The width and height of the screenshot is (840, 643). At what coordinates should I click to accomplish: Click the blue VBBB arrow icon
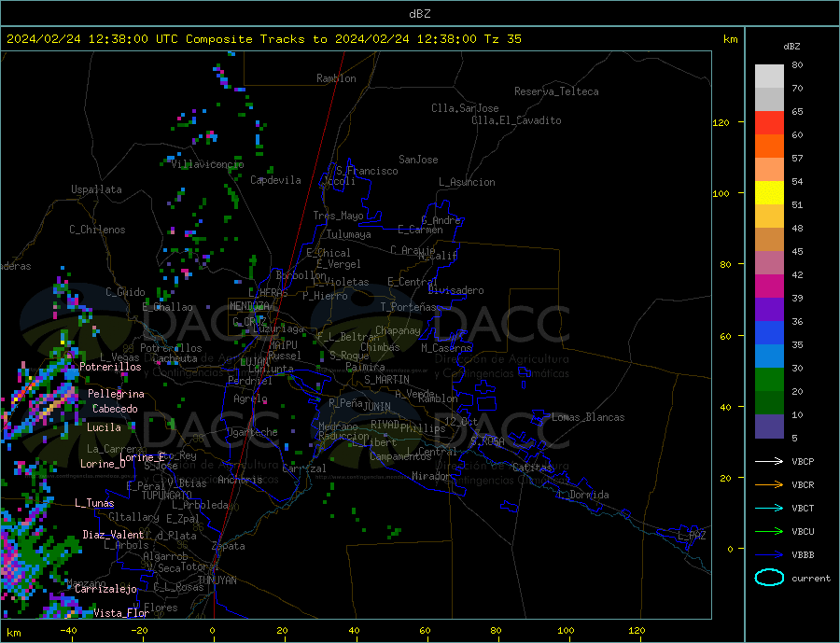coord(769,554)
